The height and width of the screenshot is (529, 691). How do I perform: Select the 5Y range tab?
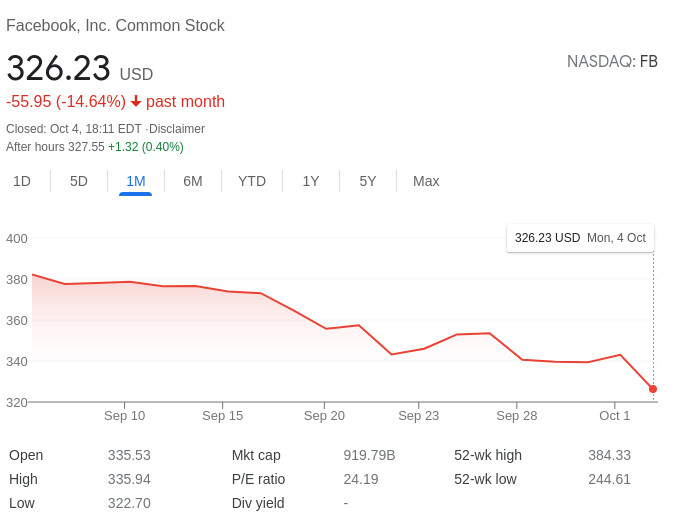click(368, 181)
